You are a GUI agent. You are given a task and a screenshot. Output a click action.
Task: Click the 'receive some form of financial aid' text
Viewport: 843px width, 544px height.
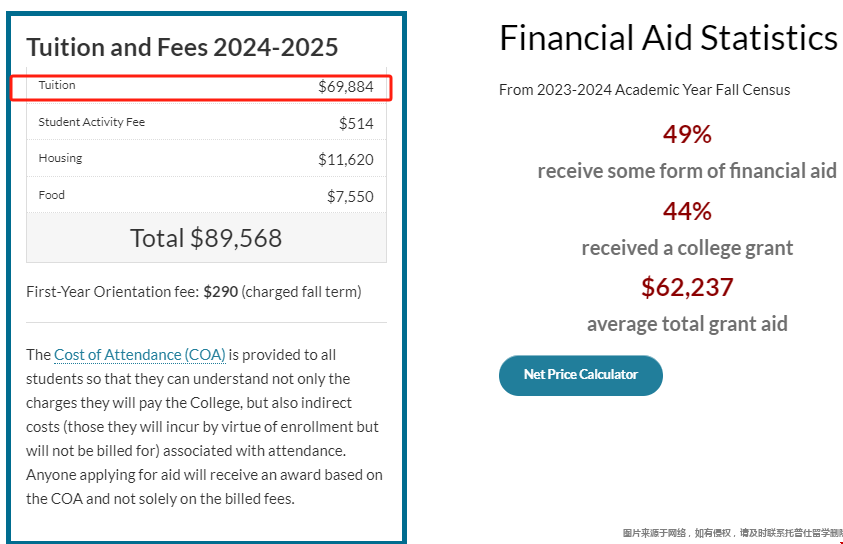[687, 171]
